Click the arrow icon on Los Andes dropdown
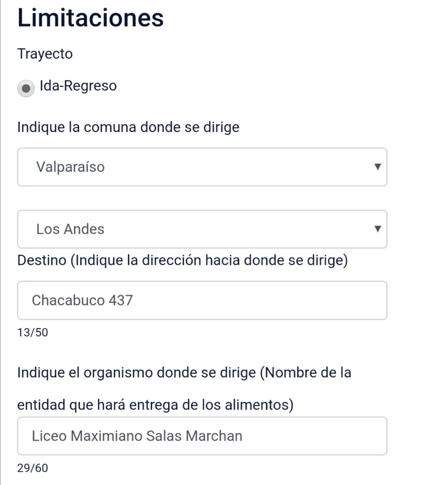 click(377, 229)
